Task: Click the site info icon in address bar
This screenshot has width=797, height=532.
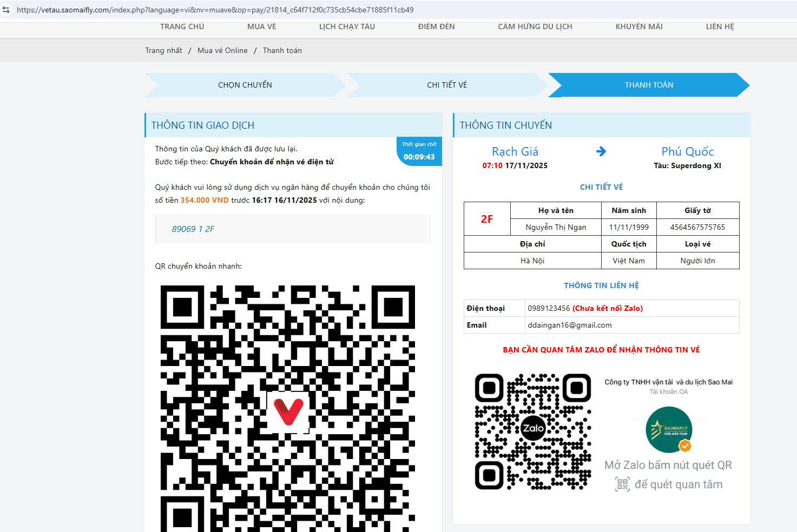Action: tap(6, 10)
